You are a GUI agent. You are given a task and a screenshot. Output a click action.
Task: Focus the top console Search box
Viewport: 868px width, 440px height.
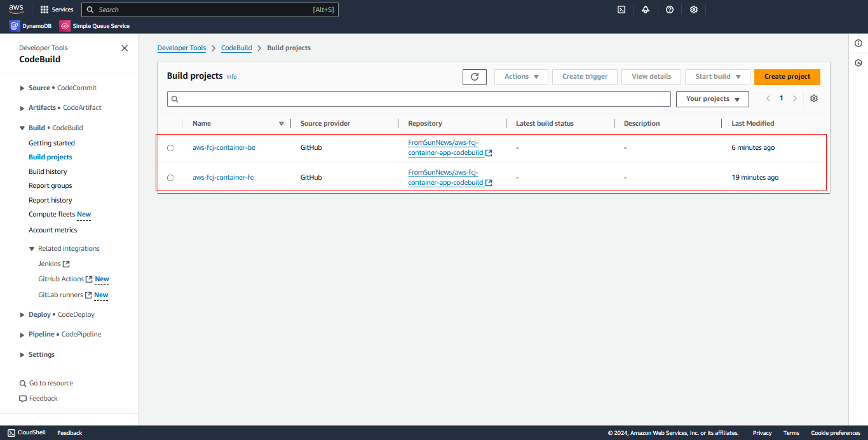click(210, 10)
